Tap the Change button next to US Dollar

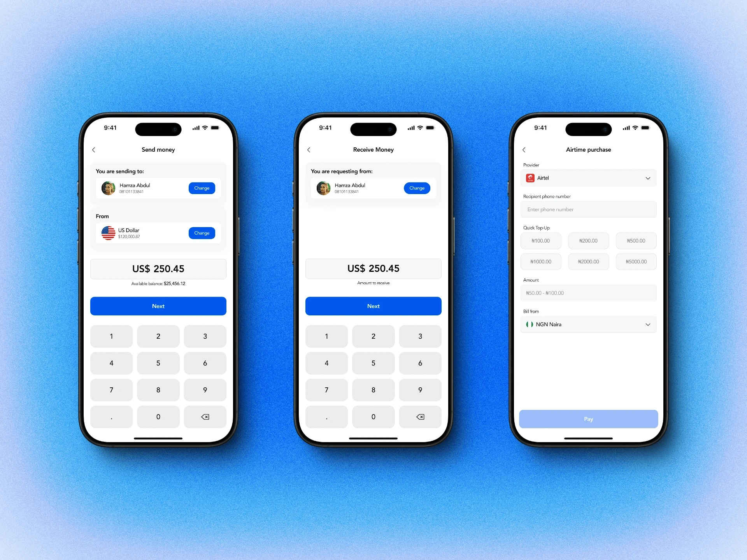[x=202, y=232]
